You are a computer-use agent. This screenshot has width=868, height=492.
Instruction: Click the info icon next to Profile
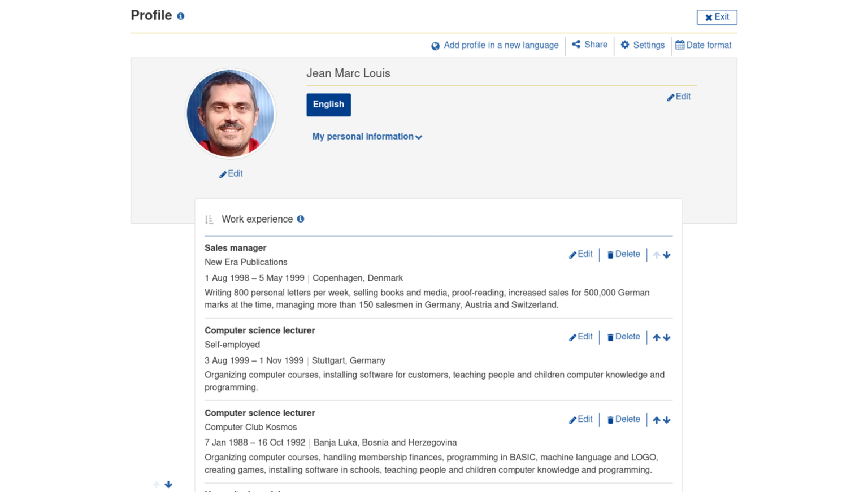point(181,16)
